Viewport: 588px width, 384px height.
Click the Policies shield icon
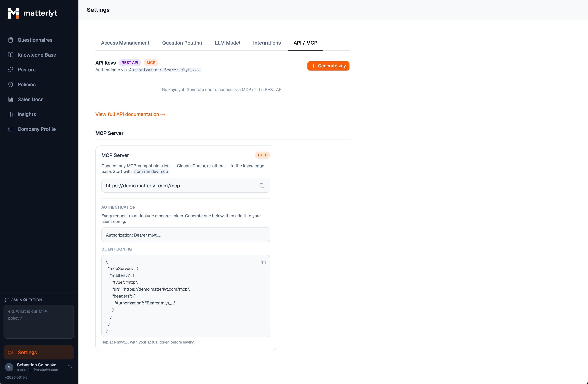(11, 85)
